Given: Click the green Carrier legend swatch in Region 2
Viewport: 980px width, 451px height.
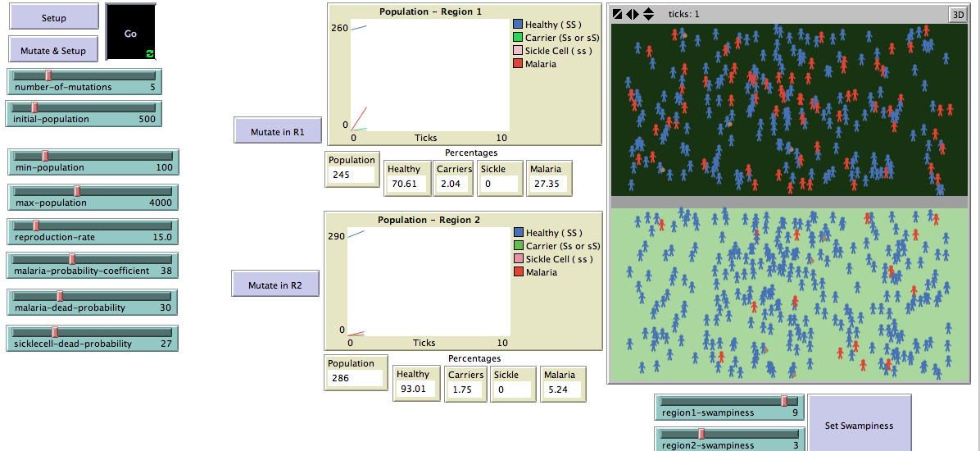Looking at the screenshot, I should tap(518, 246).
